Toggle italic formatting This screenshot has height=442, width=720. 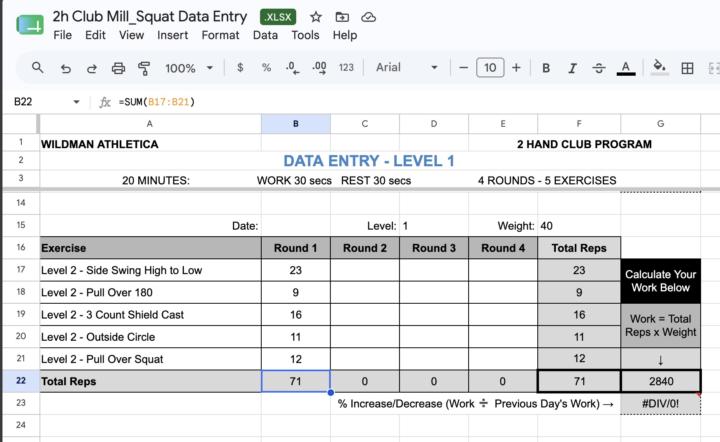pyautogui.click(x=572, y=68)
